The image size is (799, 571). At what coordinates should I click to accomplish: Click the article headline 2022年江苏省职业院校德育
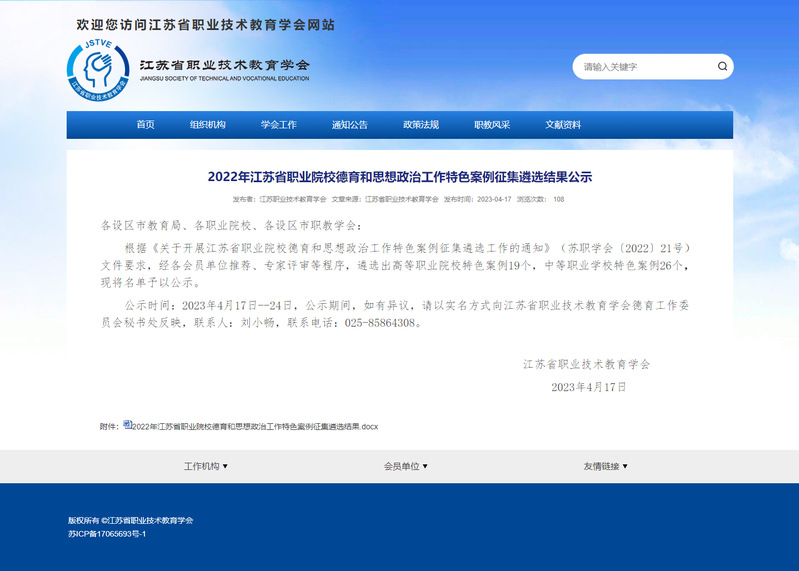pos(400,177)
